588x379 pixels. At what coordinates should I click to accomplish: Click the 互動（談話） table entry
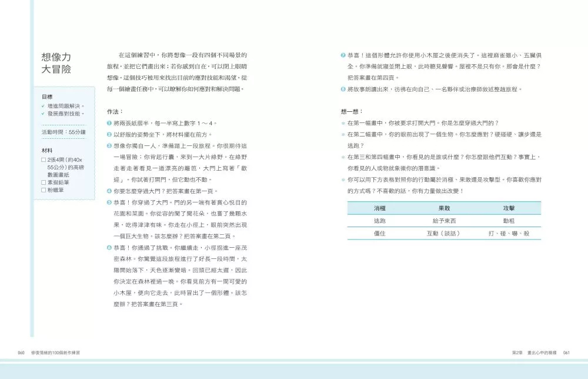pos(444,232)
